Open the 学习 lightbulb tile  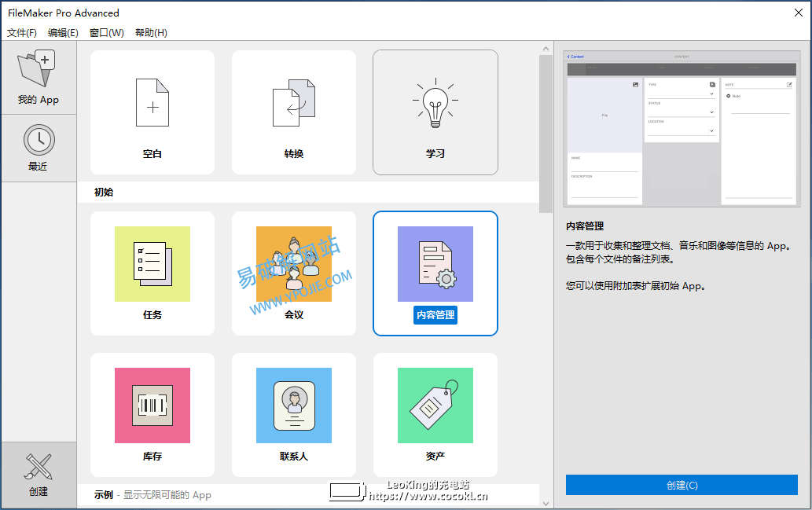click(435, 112)
